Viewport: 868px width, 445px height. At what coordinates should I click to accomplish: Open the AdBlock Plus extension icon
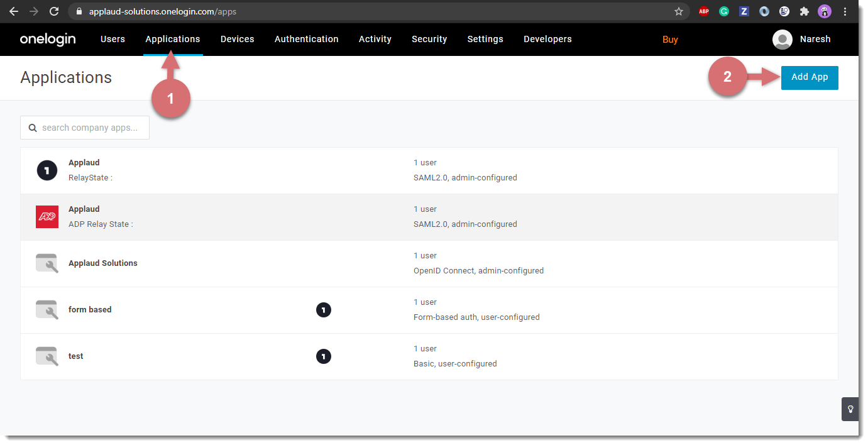[x=704, y=11]
